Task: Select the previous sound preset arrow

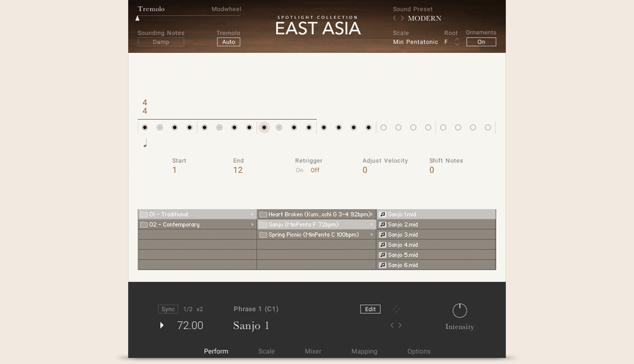Action: tap(394, 18)
